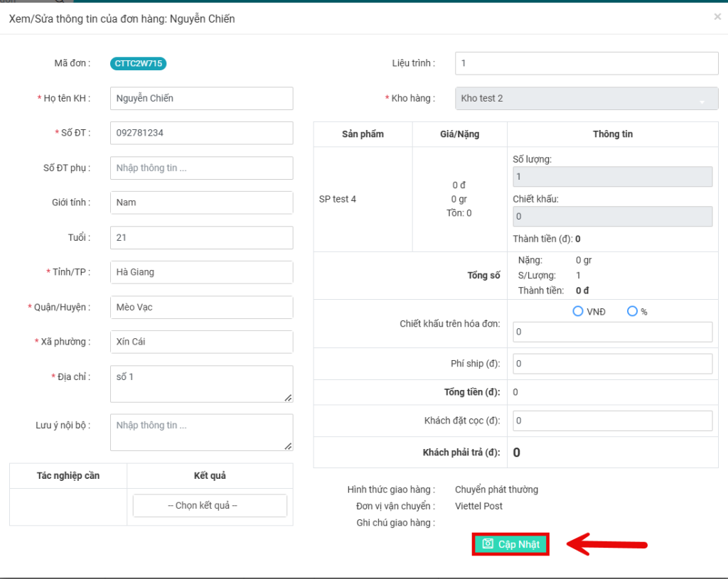Click the Khách đặt cọc deposit input
Screen dimensions: 728x579
pos(612,421)
